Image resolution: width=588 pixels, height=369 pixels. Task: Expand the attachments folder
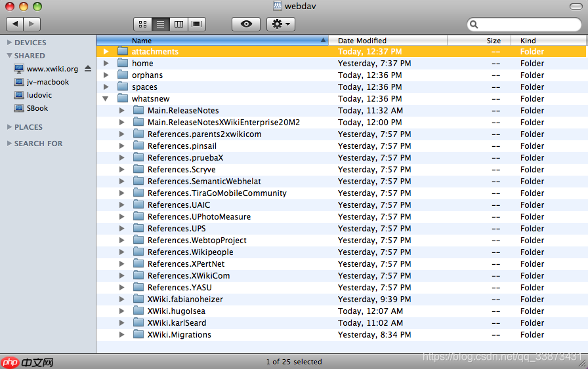(x=106, y=52)
